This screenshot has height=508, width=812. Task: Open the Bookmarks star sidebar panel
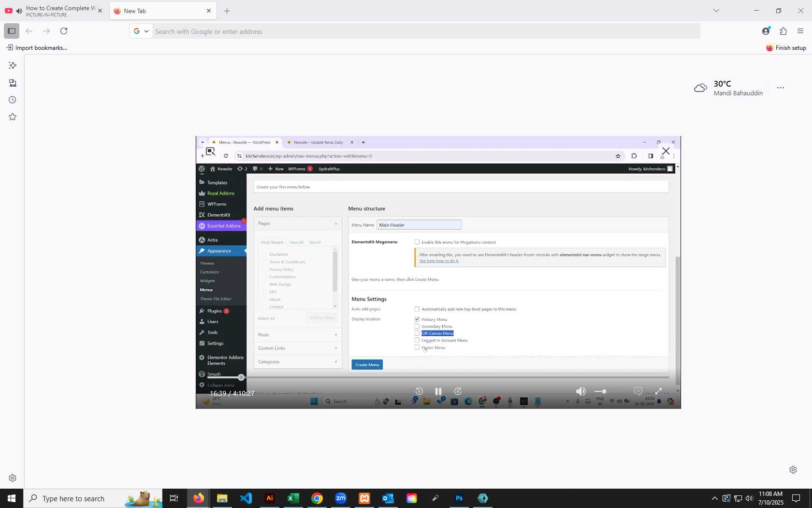point(13,117)
